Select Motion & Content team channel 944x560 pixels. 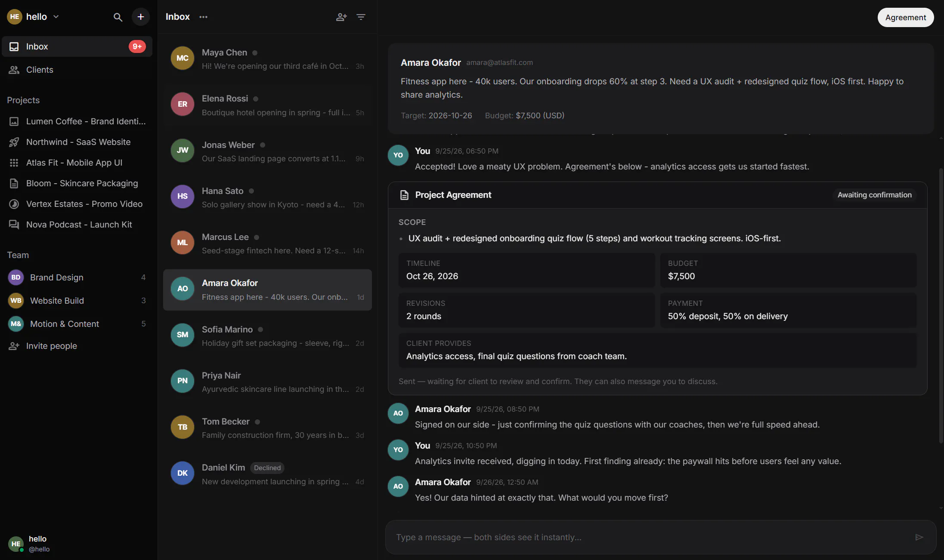[x=77, y=324]
